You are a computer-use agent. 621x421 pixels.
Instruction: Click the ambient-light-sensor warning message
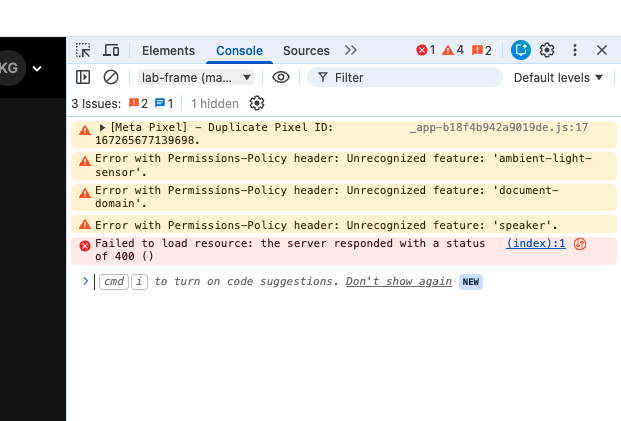[x=344, y=166]
